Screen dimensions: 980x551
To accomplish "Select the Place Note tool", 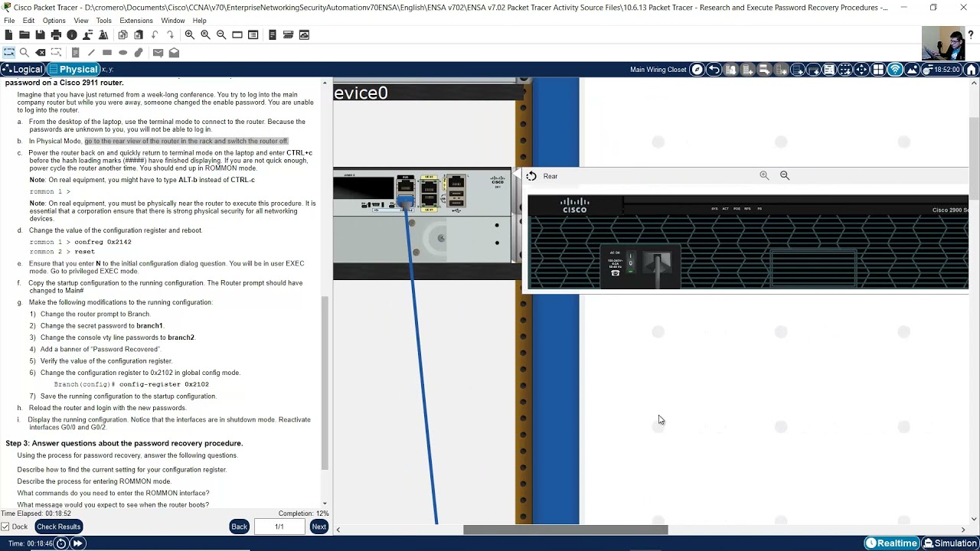I will pyautogui.click(x=75, y=53).
